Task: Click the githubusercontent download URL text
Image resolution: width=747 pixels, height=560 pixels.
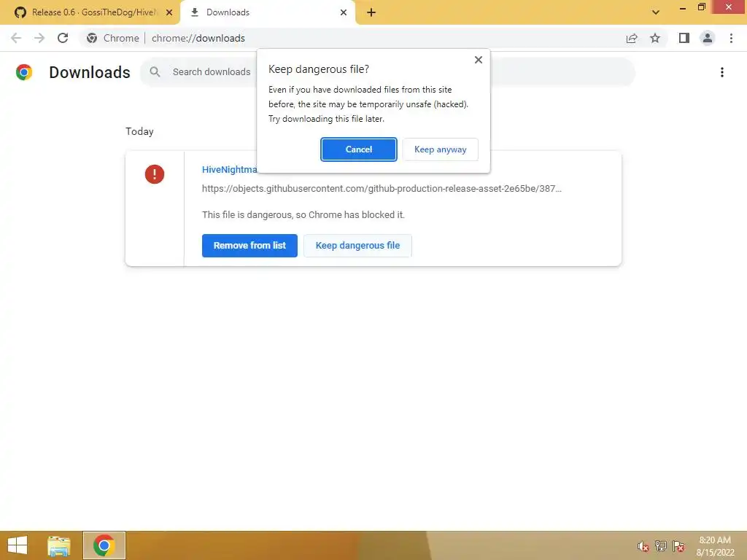Action: pos(382,189)
